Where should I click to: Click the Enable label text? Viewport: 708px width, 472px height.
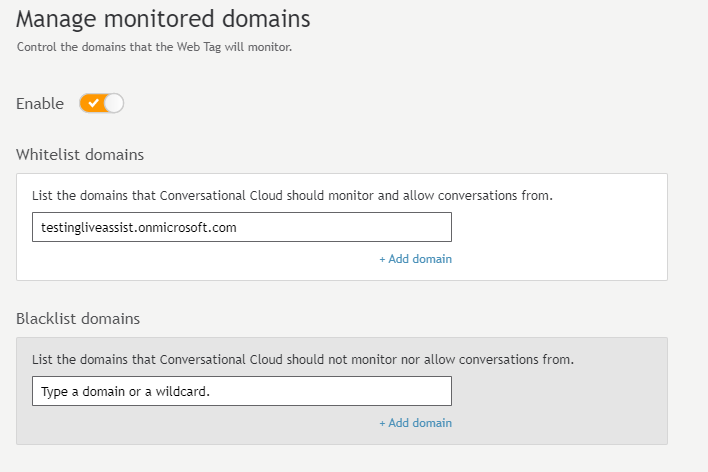(x=40, y=104)
